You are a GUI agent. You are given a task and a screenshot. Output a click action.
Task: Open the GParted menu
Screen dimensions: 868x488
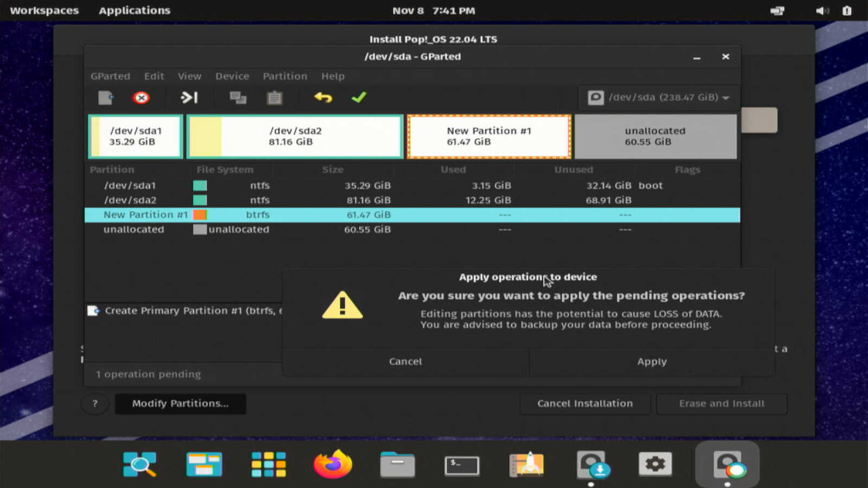pyautogui.click(x=110, y=76)
